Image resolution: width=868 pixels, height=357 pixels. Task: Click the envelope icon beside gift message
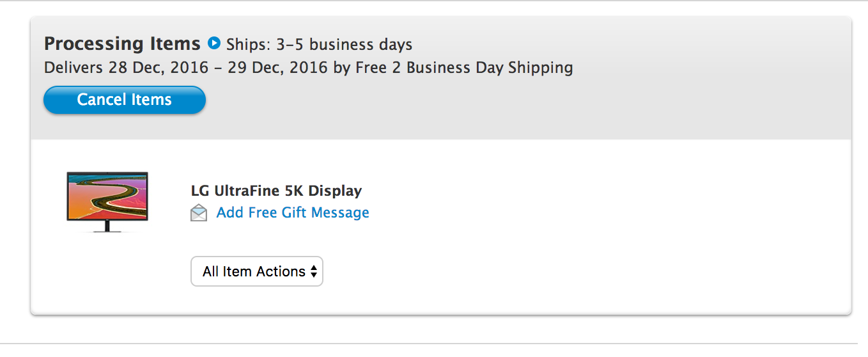(199, 213)
